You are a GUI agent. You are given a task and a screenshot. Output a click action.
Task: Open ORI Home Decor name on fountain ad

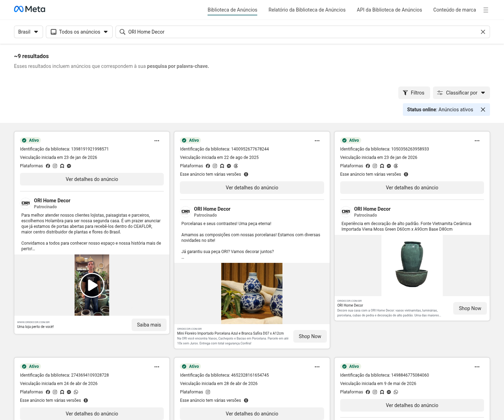[x=372, y=209]
